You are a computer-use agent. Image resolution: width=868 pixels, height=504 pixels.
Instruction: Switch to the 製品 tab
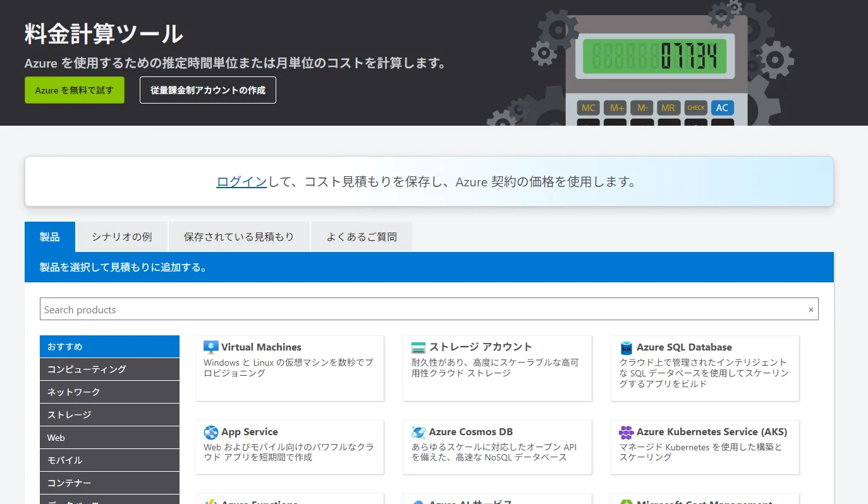tap(50, 237)
